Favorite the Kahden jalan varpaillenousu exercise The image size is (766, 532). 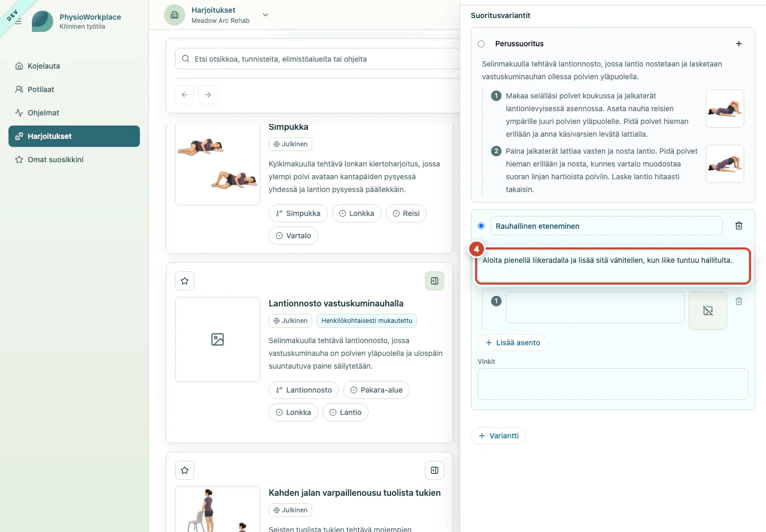point(185,470)
